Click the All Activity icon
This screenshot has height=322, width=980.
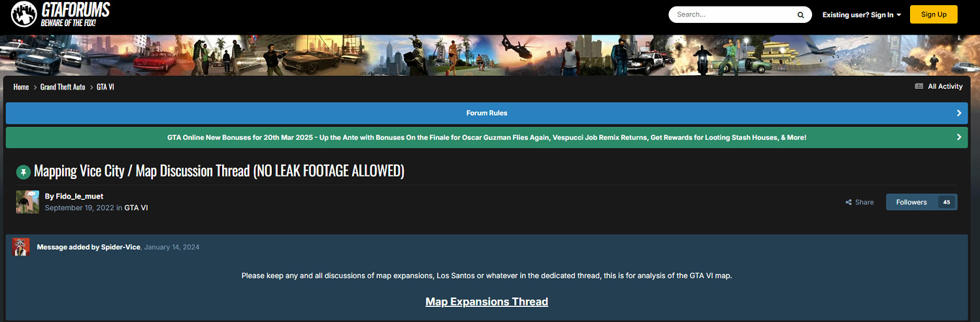pos(919,87)
